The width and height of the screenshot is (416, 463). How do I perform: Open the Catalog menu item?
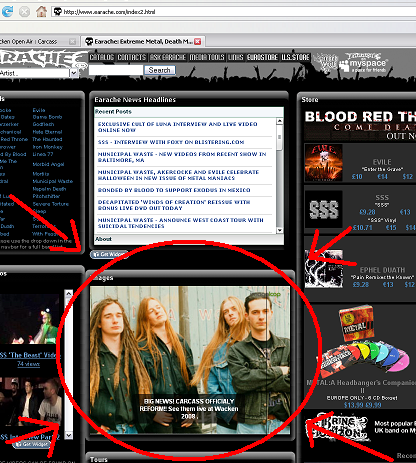[x=102, y=57]
